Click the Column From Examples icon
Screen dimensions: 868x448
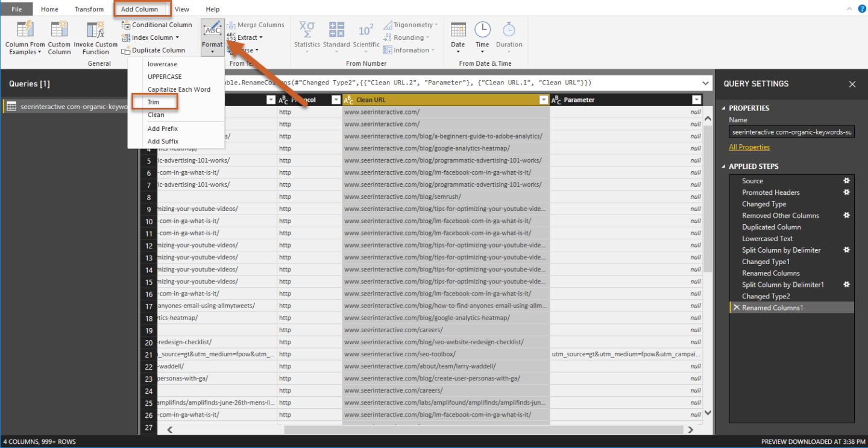click(25, 30)
